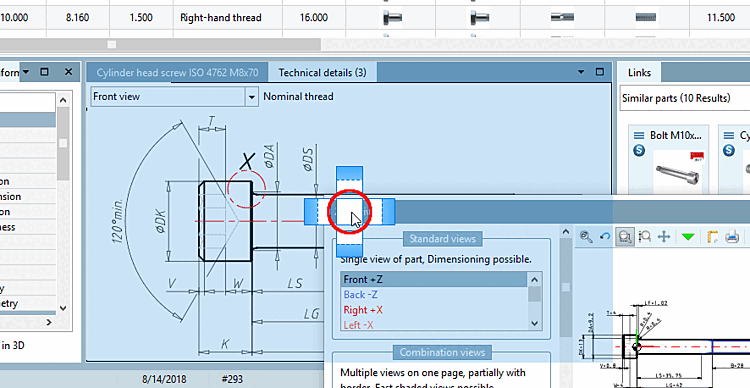Open the Links tab
Screen dimensions: 750x388
[639, 73]
